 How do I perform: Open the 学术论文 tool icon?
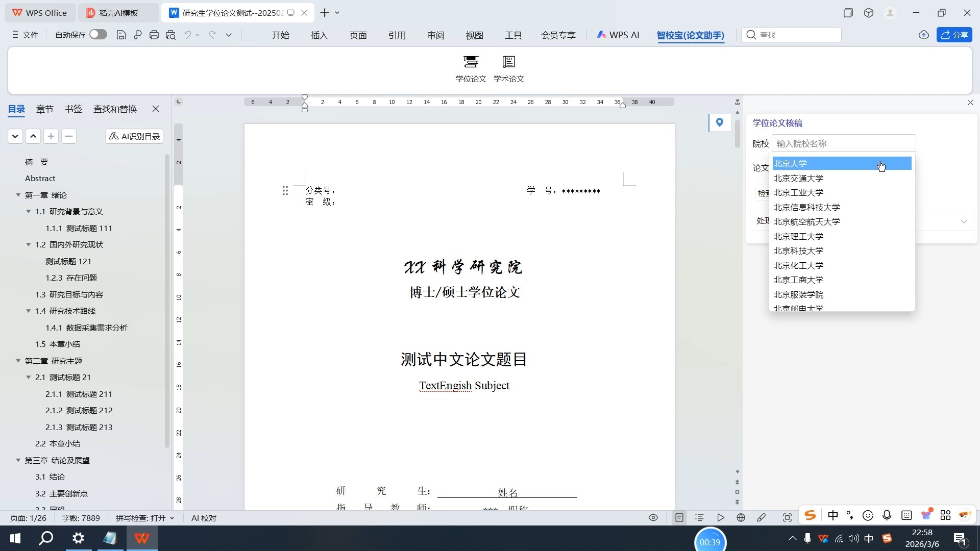click(x=508, y=68)
